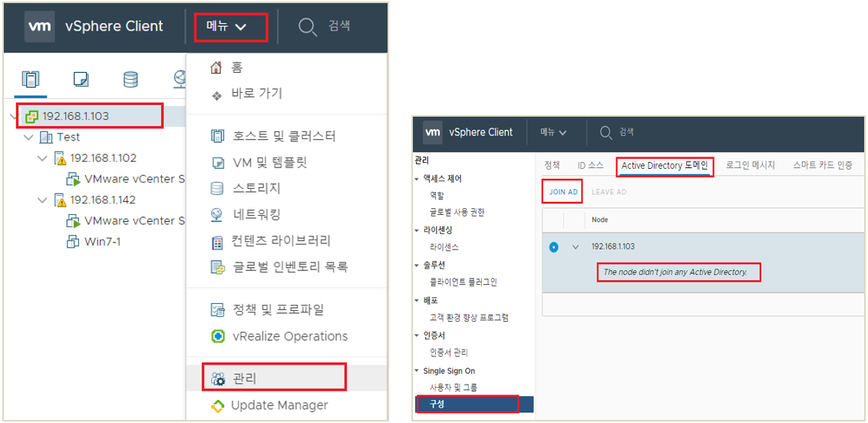Open 사용자 및 그룹 in the sidebar
Viewport: 868px width, 423px height.
[454, 387]
